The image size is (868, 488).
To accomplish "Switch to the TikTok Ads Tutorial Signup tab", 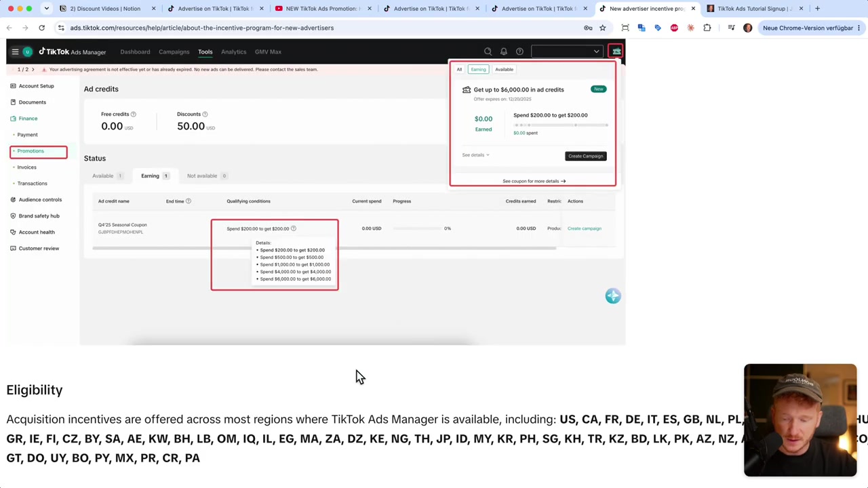I will point(754,9).
